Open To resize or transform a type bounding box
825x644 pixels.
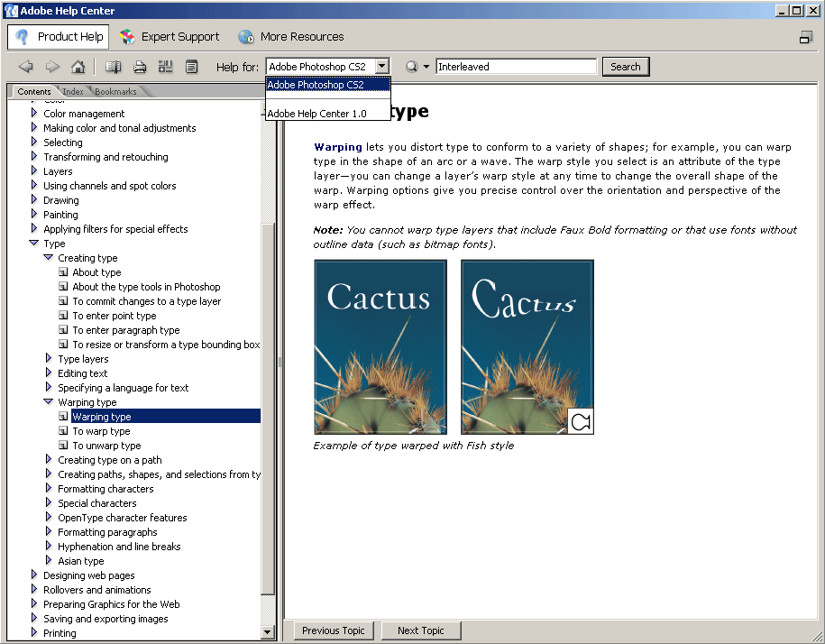click(166, 345)
